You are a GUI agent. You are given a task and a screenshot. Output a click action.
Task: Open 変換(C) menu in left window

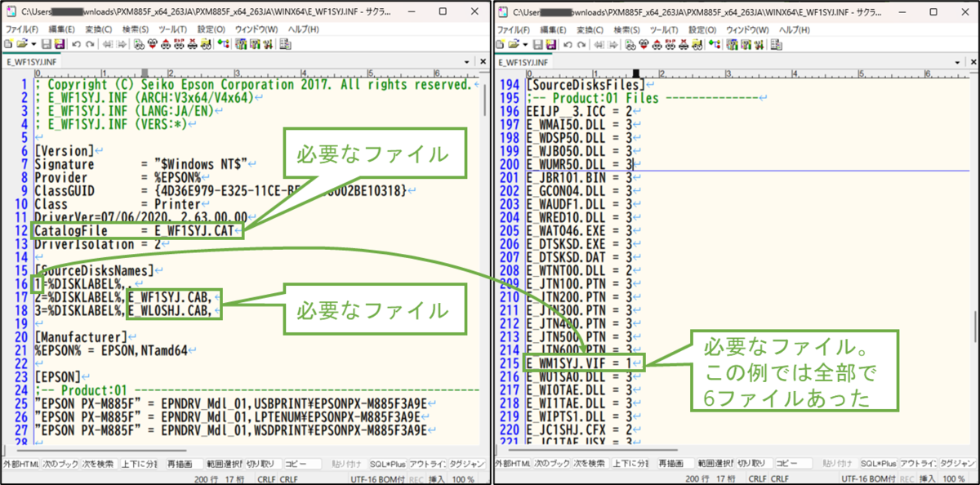coord(98,29)
